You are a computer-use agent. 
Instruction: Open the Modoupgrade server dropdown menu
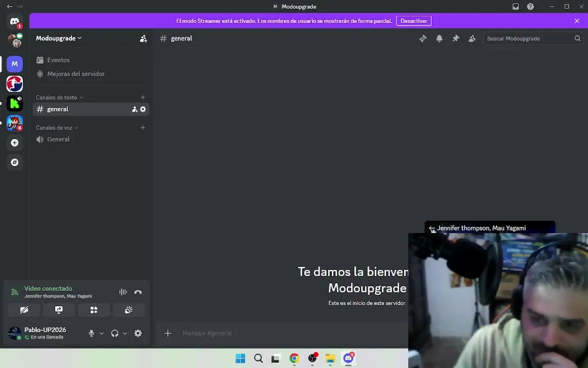(59, 38)
